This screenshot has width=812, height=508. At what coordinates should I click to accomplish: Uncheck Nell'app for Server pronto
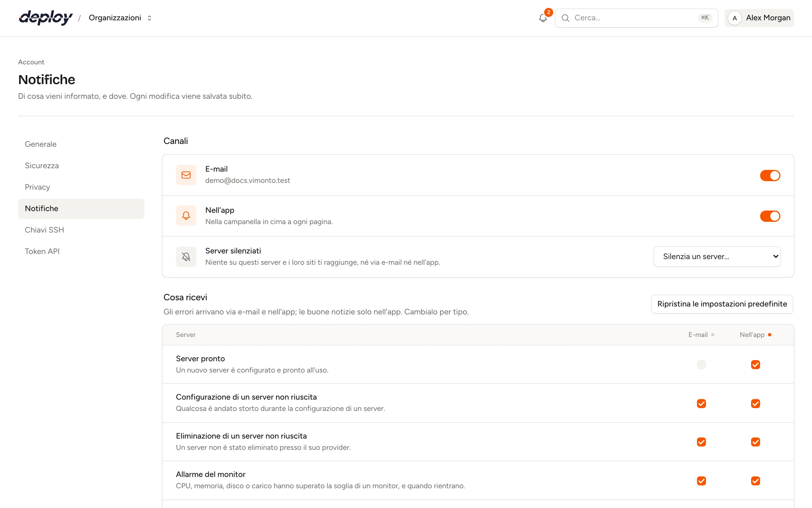[755, 365]
